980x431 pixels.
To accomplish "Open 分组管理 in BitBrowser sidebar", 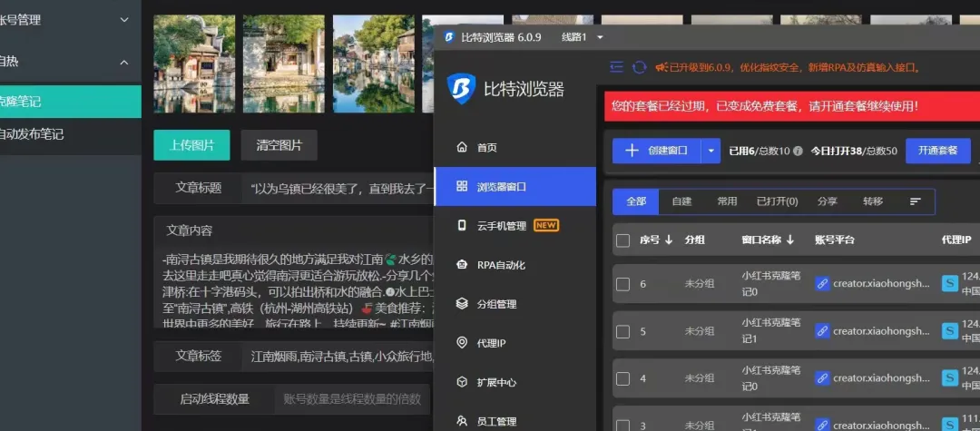I will click(515, 304).
